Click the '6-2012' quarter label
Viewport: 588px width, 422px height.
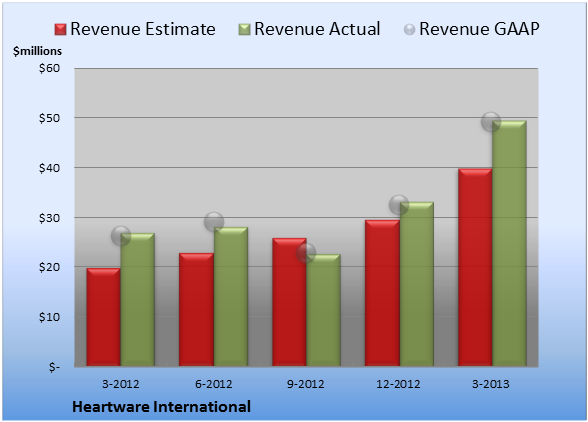tap(214, 384)
